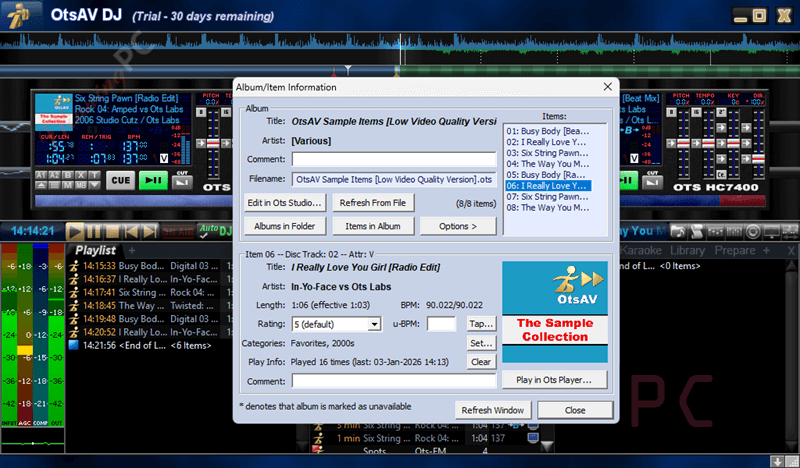The image size is (800, 468).
Task: Click the Tap... button
Action: 481,324
